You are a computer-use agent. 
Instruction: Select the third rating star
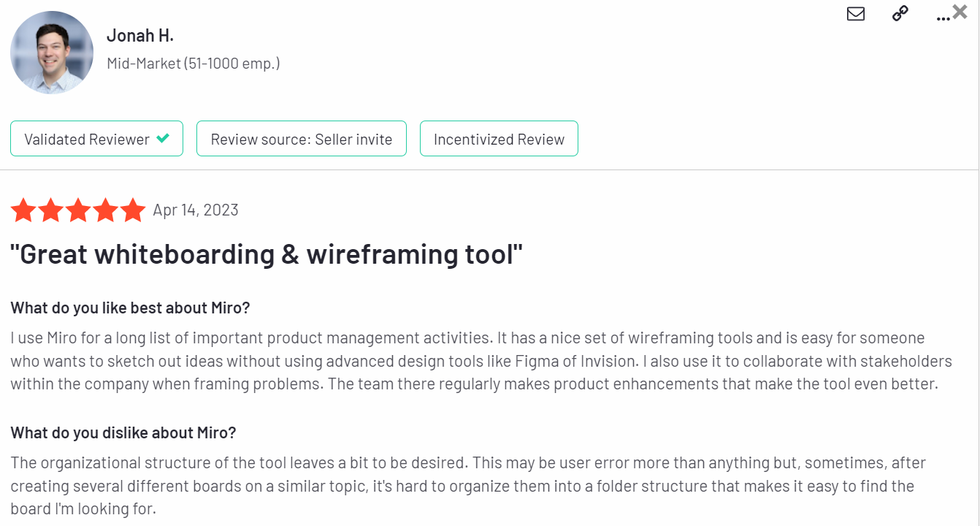(78, 210)
